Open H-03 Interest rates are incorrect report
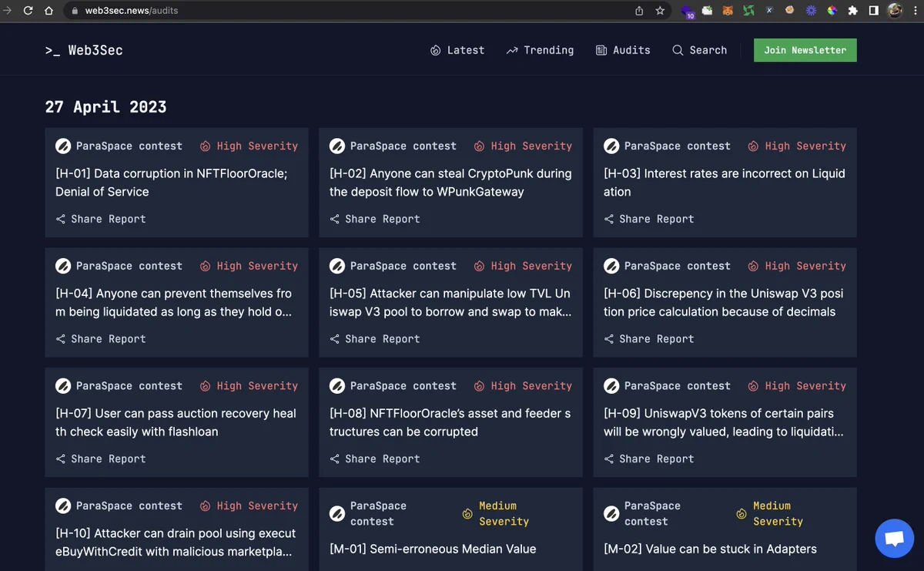 coord(725,183)
